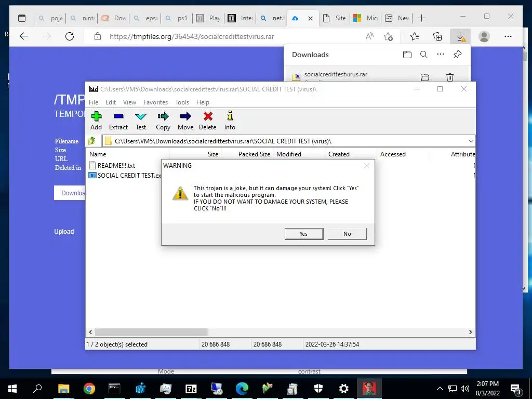Click the Read aloud icon in Edge

click(x=369, y=36)
